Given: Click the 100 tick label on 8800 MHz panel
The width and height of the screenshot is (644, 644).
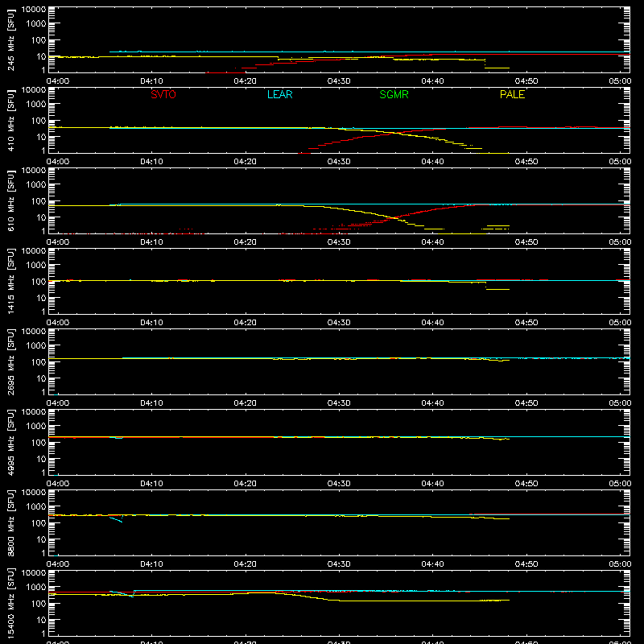Looking at the screenshot, I should 39,523.
